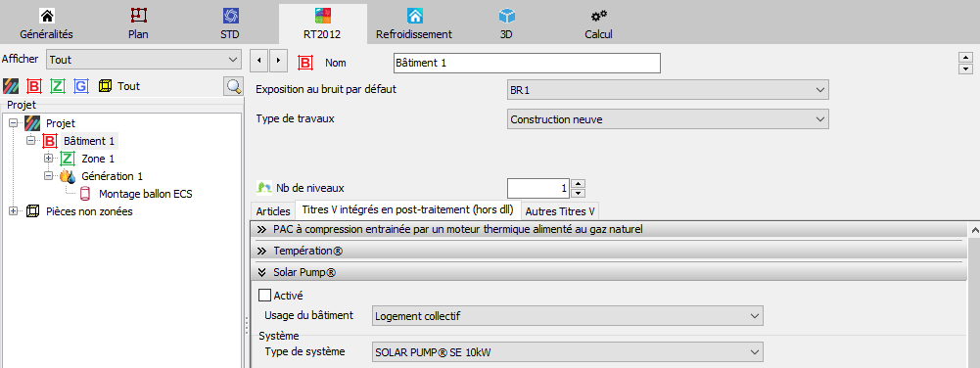Open Exposition au bruit par défaut dropdown
The image size is (980, 368).
point(668,90)
